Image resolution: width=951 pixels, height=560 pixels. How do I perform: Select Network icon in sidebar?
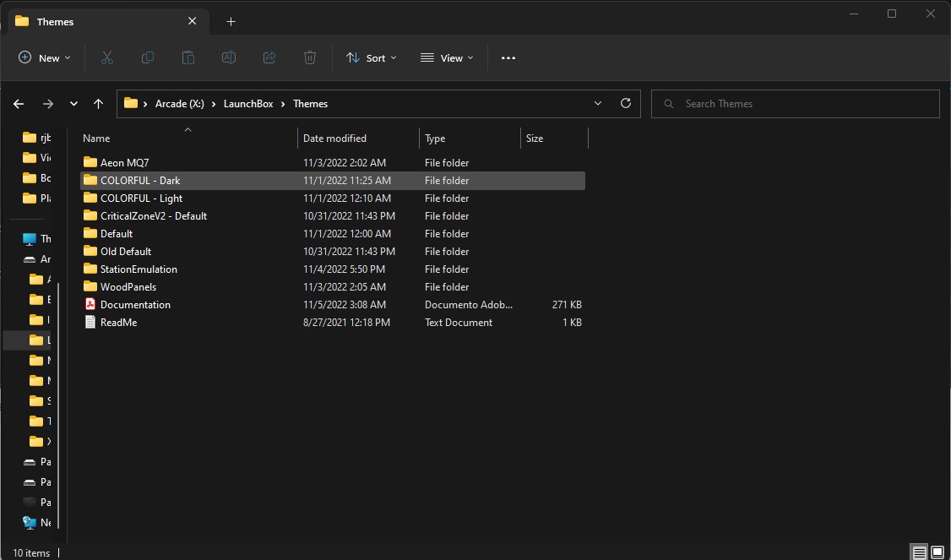[29, 522]
